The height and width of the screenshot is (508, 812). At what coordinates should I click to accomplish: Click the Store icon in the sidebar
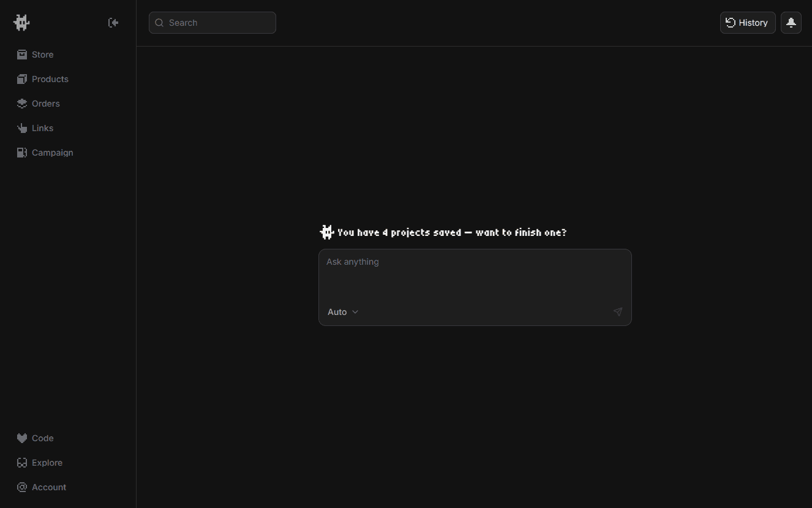coord(22,55)
